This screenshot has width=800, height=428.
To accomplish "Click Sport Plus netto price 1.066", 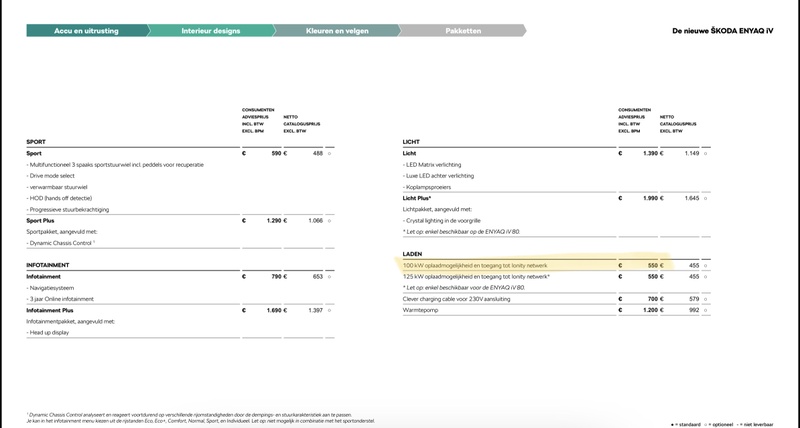I will [x=315, y=220].
